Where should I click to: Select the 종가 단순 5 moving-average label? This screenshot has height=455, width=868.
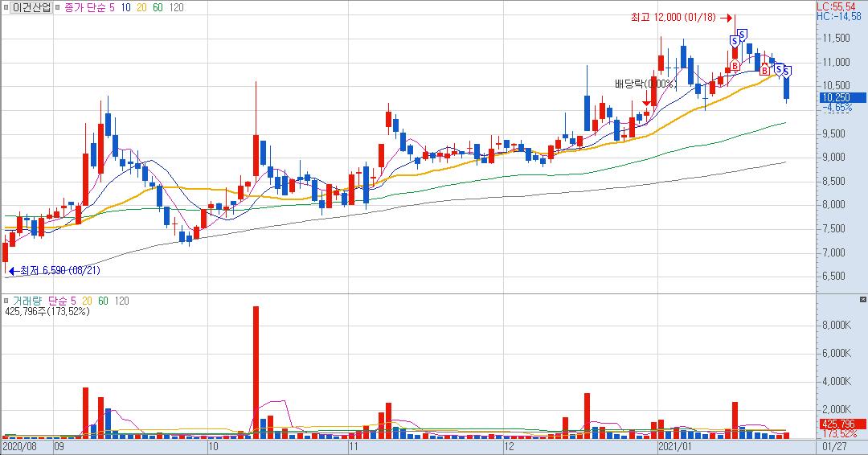coord(90,8)
